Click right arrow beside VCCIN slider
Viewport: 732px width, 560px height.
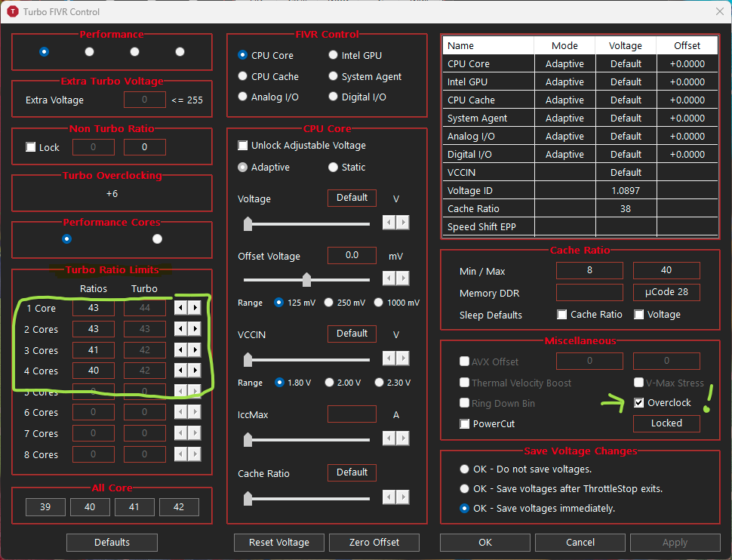(403, 358)
